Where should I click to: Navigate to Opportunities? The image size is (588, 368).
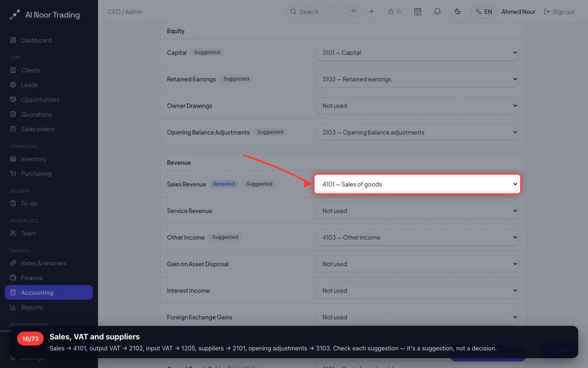pyautogui.click(x=49, y=99)
